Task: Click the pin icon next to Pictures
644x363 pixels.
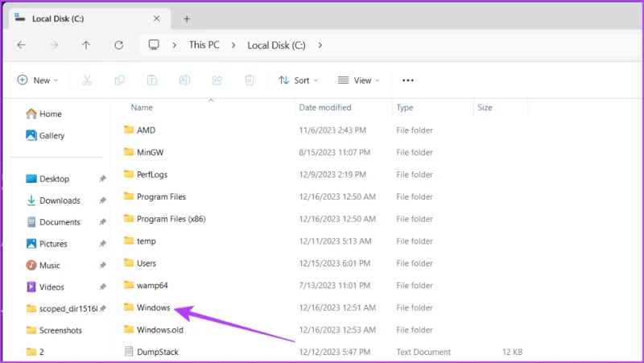Action: pos(103,244)
